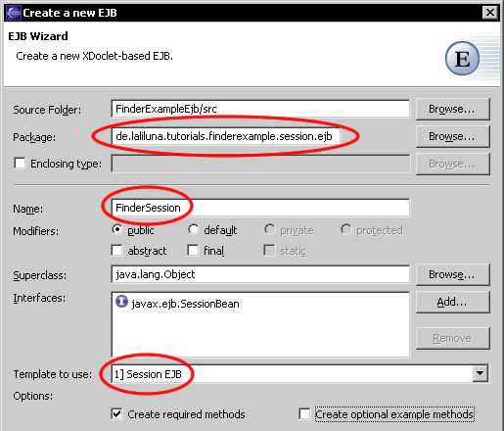
Task: Enable the final modifier checkbox
Action: point(193,251)
